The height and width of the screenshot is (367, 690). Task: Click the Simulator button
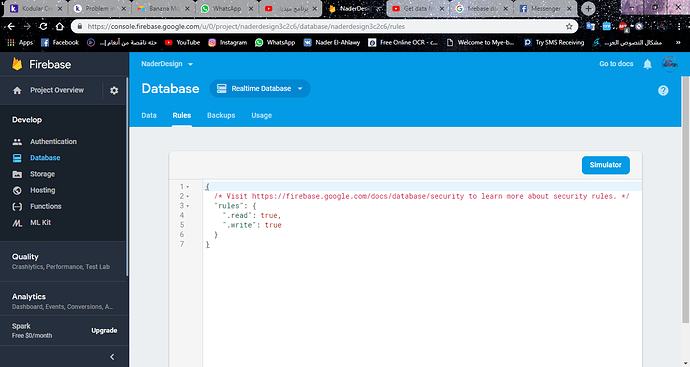point(606,165)
